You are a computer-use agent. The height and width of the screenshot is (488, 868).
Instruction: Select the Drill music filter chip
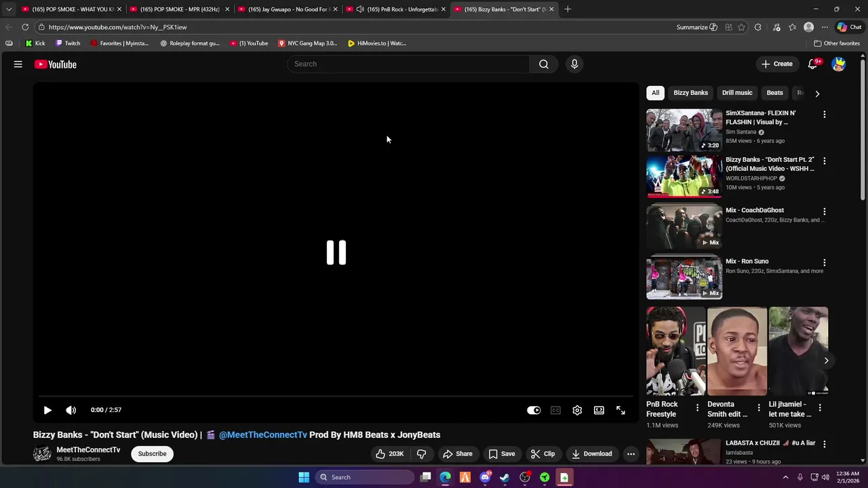[x=737, y=93]
